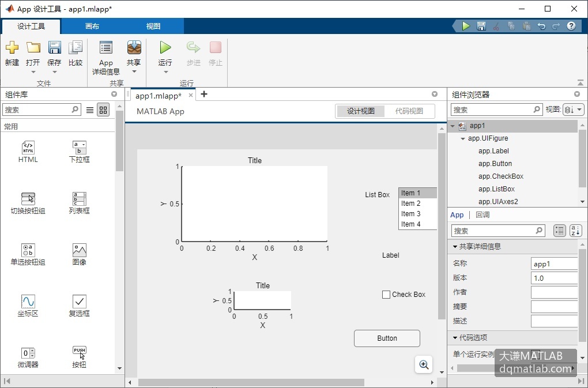Open the 打开 dropdown arrow
This screenshot has height=388, width=588.
(33, 71)
